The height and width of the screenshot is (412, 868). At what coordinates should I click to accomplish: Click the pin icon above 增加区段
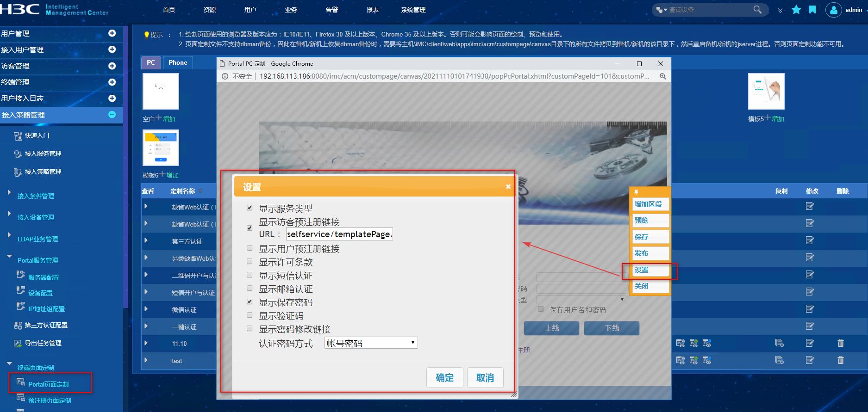636,192
